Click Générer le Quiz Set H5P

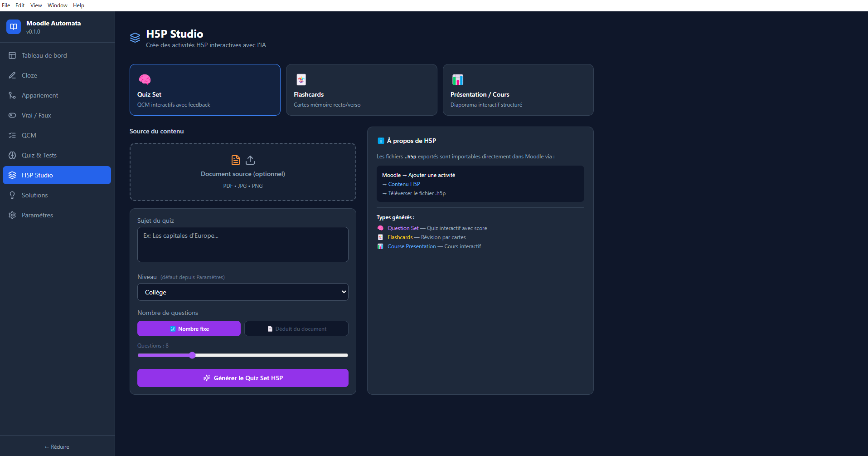point(243,378)
